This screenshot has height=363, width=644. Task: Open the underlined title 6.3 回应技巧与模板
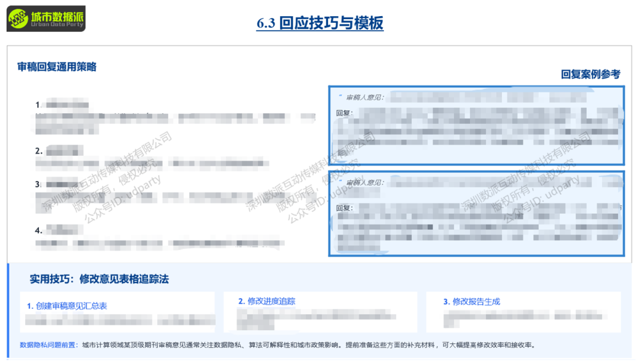tap(320, 23)
